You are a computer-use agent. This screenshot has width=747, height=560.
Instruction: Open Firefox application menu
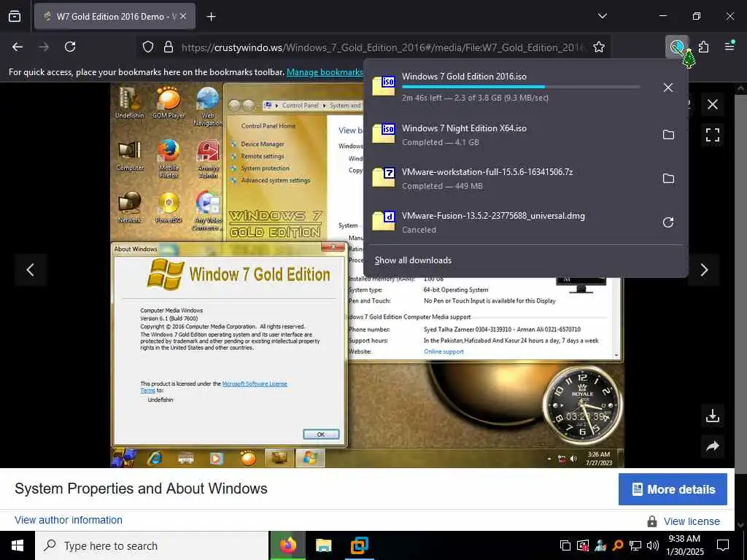point(729,46)
